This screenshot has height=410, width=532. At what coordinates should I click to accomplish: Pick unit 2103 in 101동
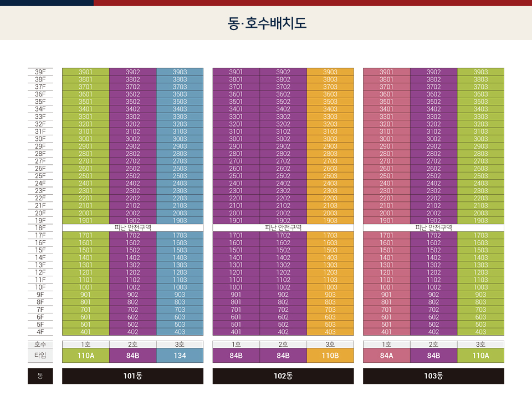pos(180,205)
